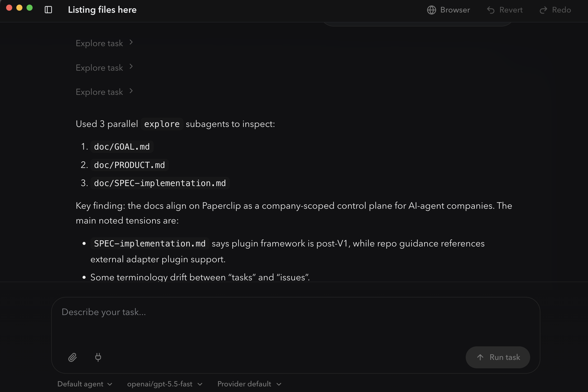Click the paperclip attachment icon

coord(72,357)
